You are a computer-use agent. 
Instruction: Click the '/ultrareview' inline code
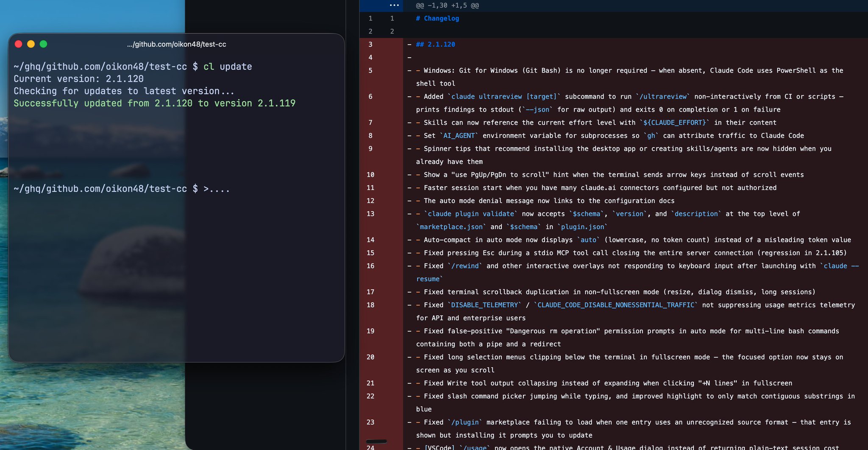[663, 97]
